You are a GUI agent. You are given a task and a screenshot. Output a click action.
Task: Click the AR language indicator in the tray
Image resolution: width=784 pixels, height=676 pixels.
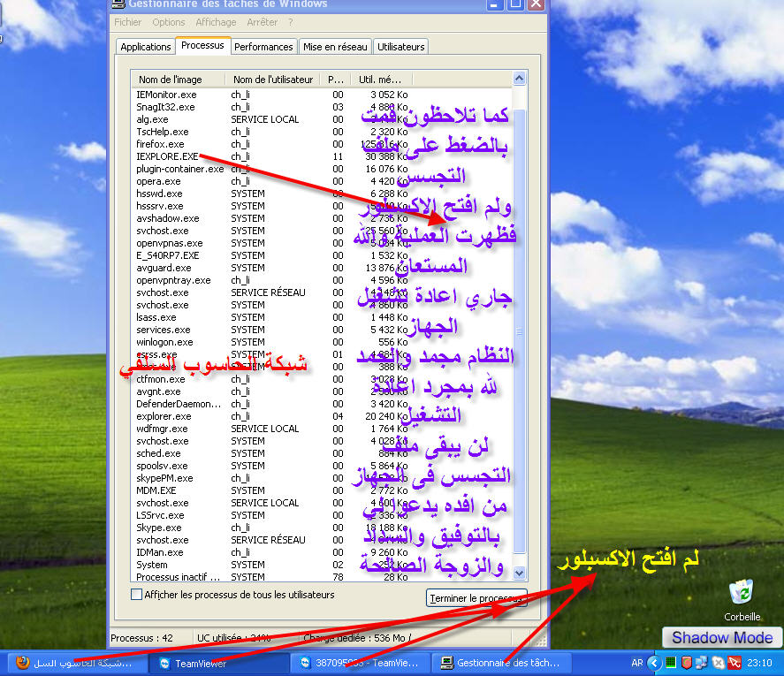click(637, 663)
